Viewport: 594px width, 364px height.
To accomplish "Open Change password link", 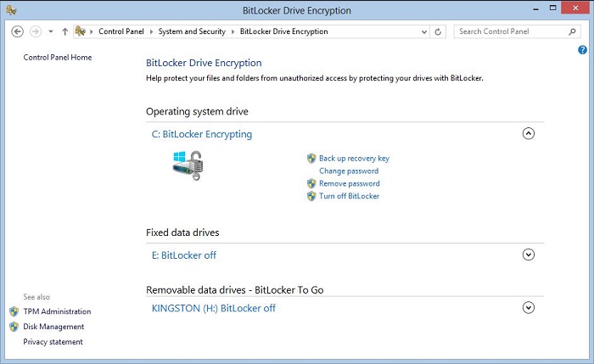I will 349,171.
